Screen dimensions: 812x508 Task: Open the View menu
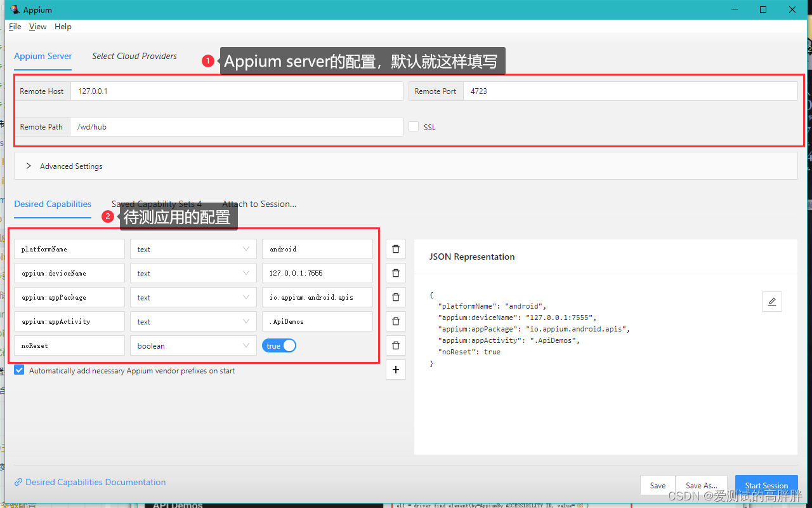click(38, 27)
